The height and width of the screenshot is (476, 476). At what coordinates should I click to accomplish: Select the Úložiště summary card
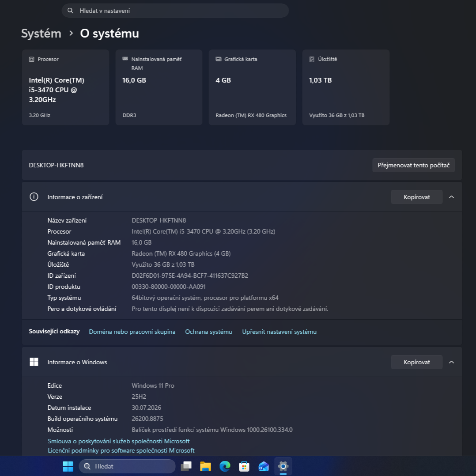[x=346, y=87]
